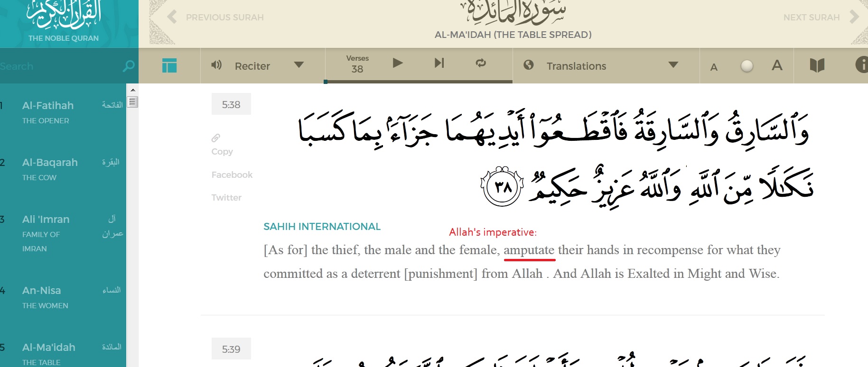Open the book reading mode icon
This screenshot has width=868, height=367.
click(x=817, y=65)
